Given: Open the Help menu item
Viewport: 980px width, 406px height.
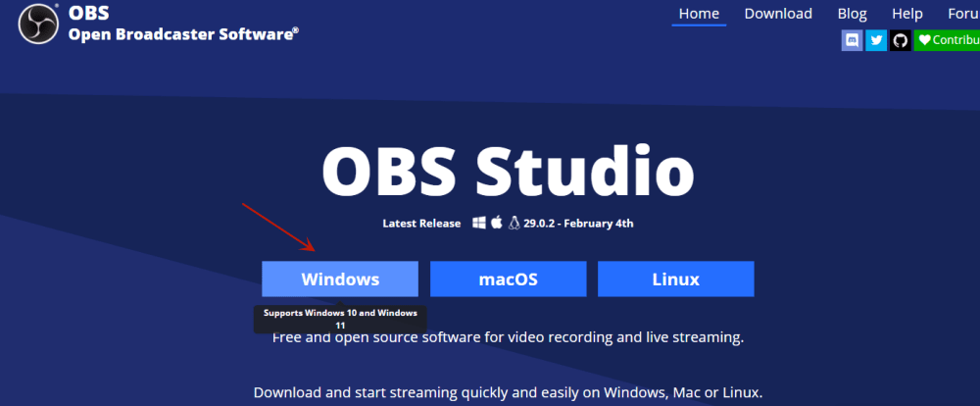Looking at the screenshot, I should (x=906, y=14).
